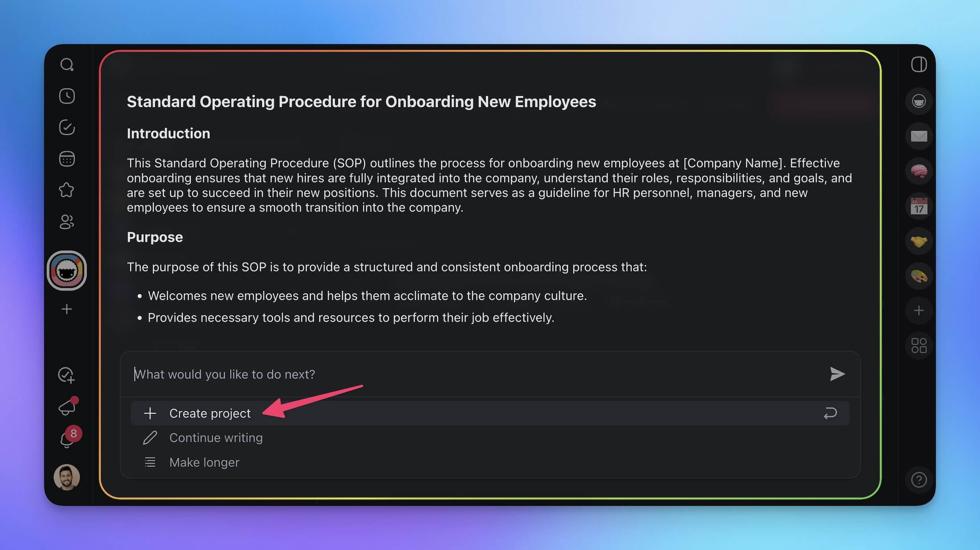Open the checkmark tasks icon
The image size is (980, 550).
tap(67, 128)
